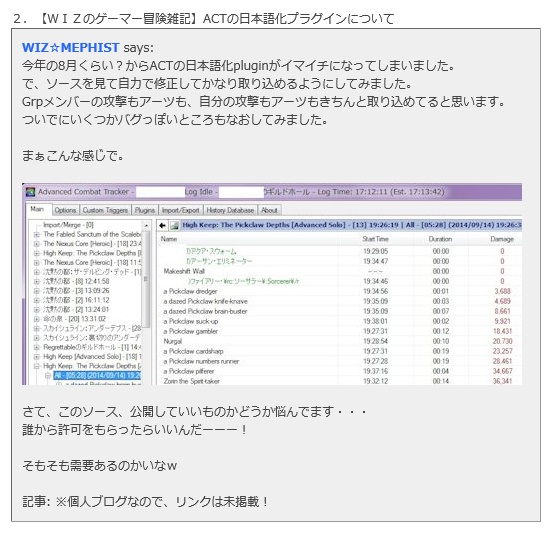
Task: Select the a Pickclaw gambler row
Action: (x=340, y=331)
